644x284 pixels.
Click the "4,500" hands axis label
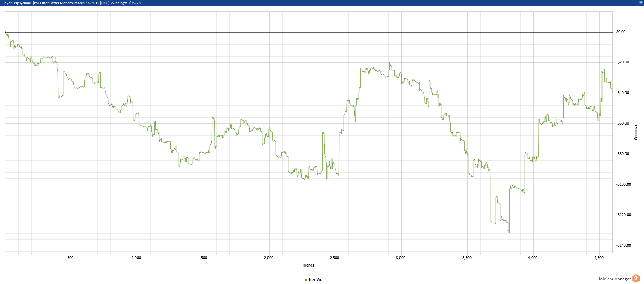599,258
